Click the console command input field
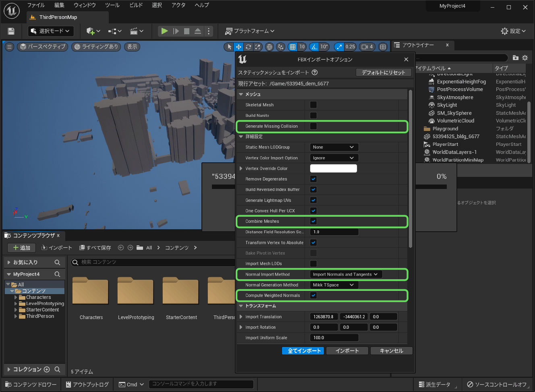The image size is (535, 392). tap(201, 384)
